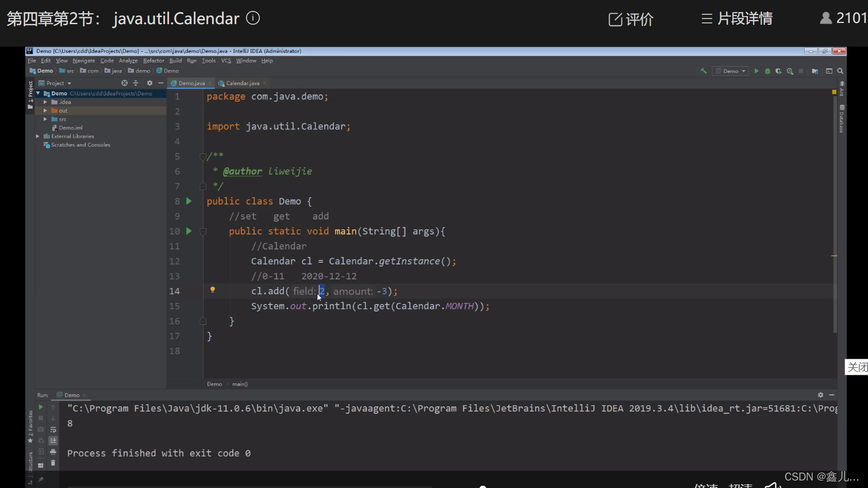Run class Demo from gutter arrow line 8
The width and height of the screenshot is (868, 488).
click(x=189, y=201)
